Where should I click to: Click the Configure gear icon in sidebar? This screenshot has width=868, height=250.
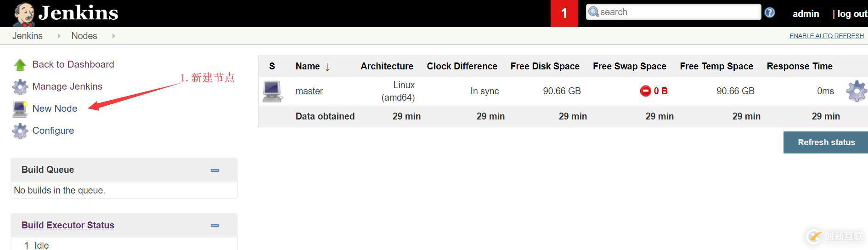click(20, 131)
